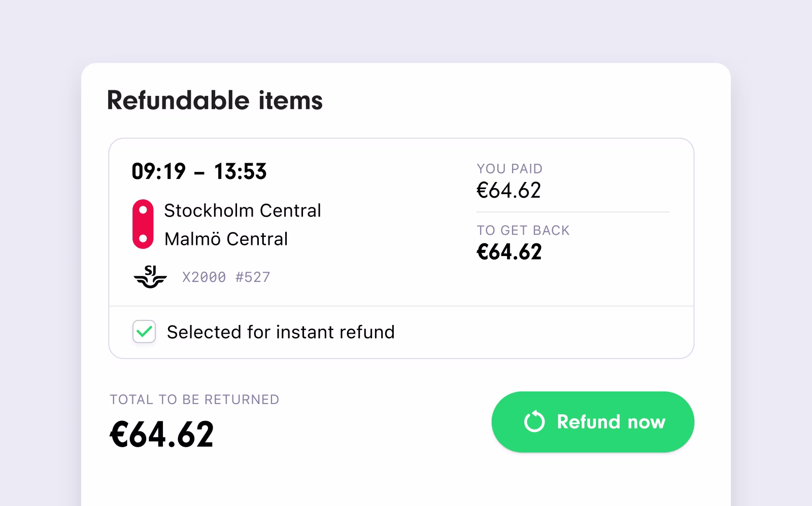
Task: Click the 'YOU PAID' label
Action: coord(510,168)
